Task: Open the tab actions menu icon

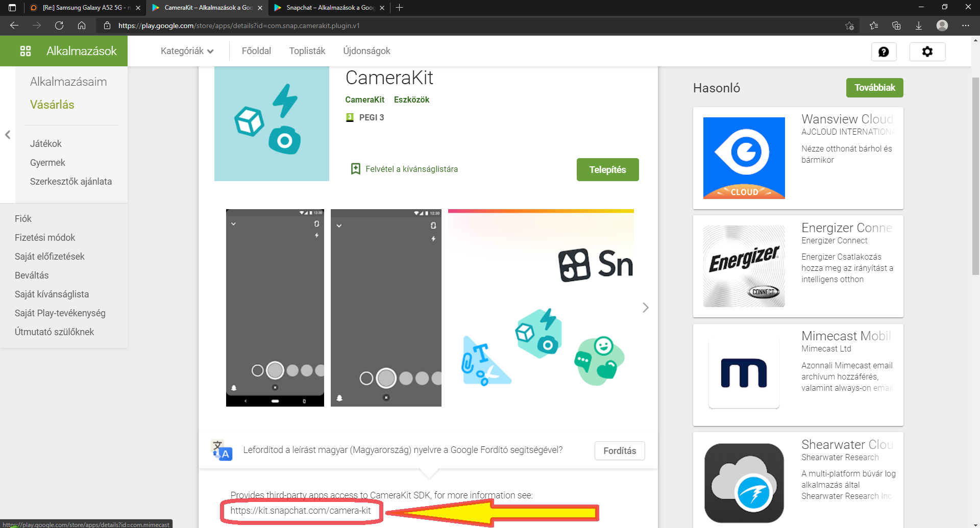Action: 12,8
